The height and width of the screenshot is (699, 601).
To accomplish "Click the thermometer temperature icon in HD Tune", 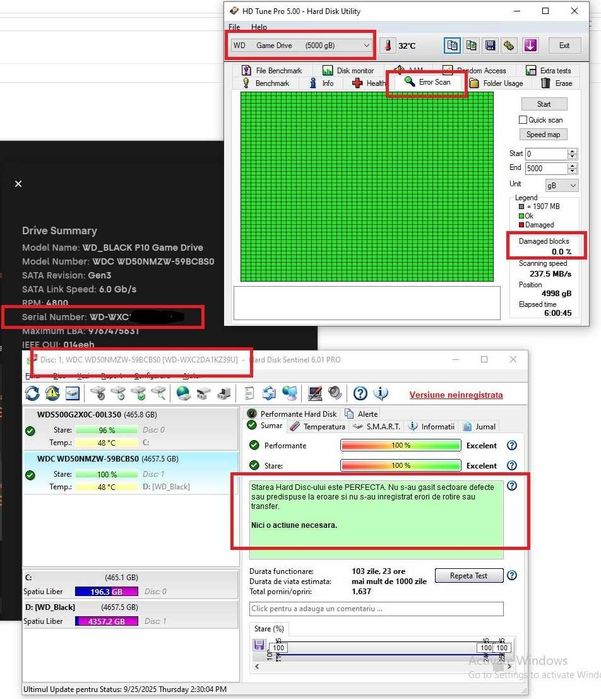I will coord(388,45).
